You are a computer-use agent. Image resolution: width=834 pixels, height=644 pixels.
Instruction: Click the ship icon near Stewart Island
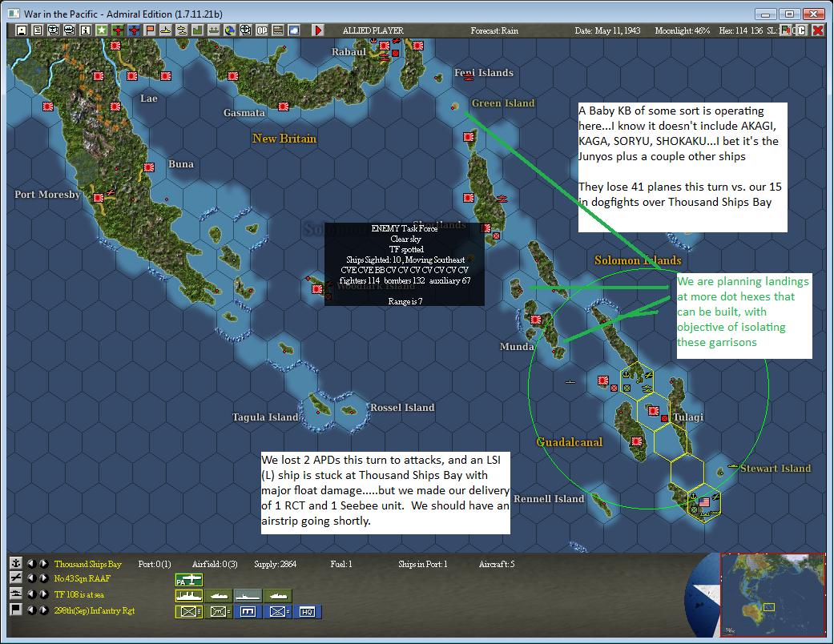point(733,466)
